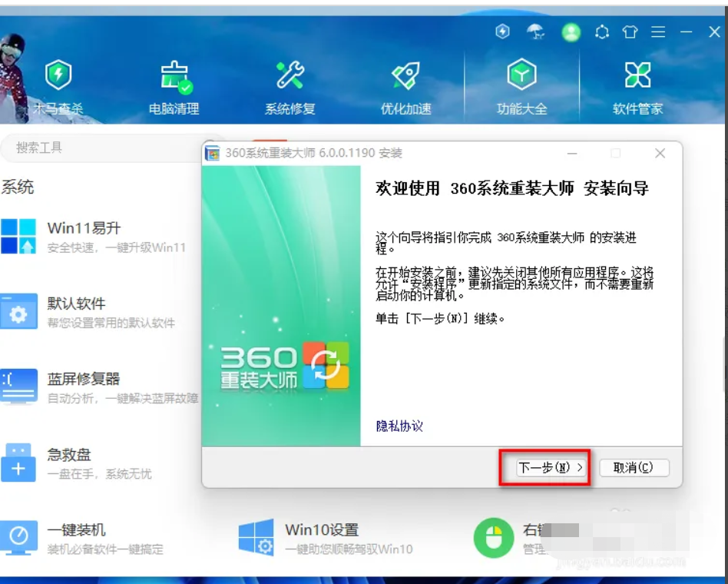Minimize the installer dialog

[x=572, y=154]
